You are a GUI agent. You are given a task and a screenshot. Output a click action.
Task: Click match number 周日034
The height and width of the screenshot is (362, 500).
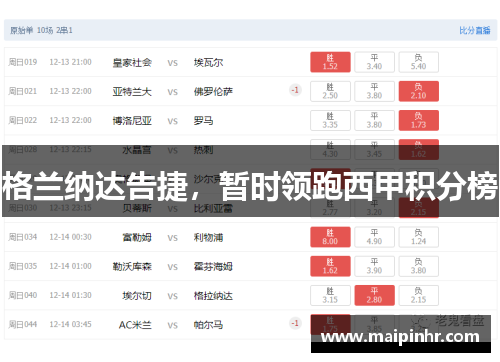pos(23,237)
